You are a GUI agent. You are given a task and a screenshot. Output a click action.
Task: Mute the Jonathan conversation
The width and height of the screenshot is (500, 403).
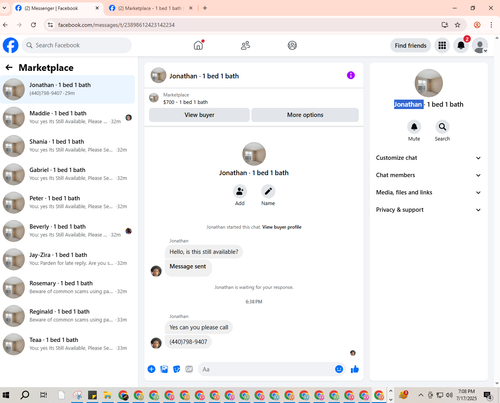[x=414, y=127]
